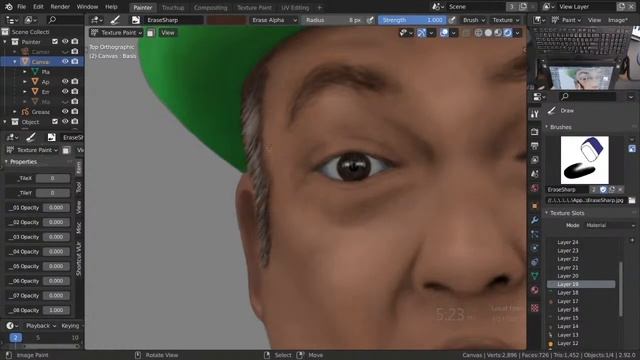
Task: Switch to the Texture Paint workspace tab
Action: click(x=254, y=7)
